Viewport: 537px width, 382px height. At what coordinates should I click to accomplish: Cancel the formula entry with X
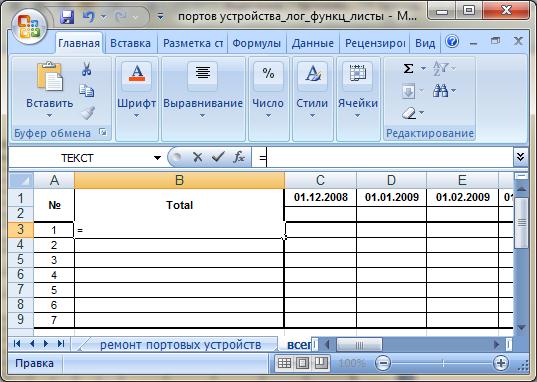[x=197, y=157]
